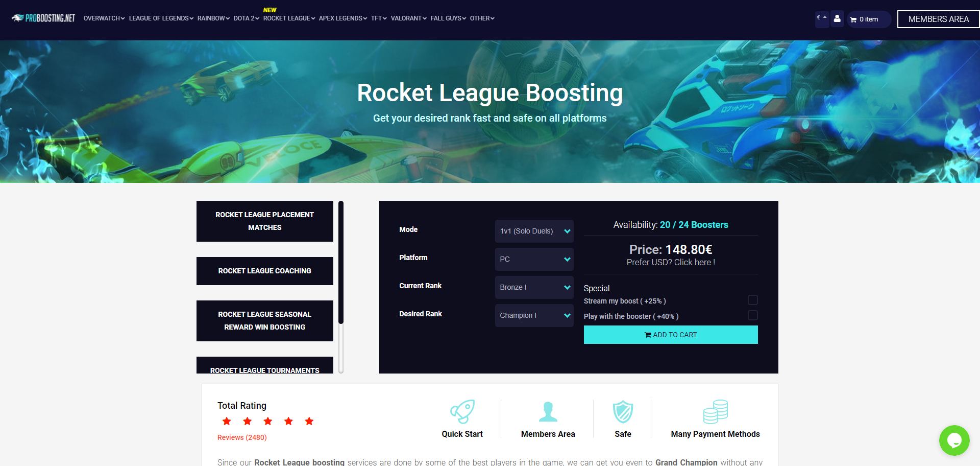Open the green live chat bubble
Screen dimensions: 980x466
point(954,440)
